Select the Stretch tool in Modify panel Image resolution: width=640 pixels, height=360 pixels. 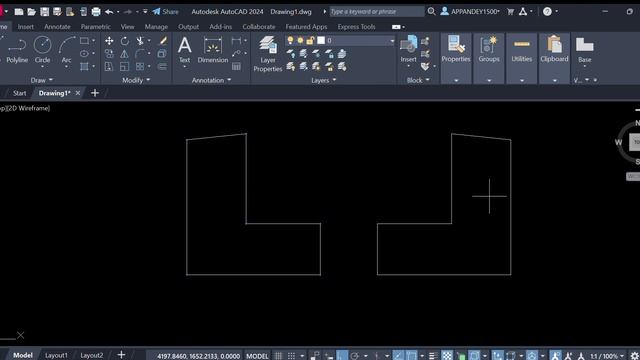tap(109, 66)
